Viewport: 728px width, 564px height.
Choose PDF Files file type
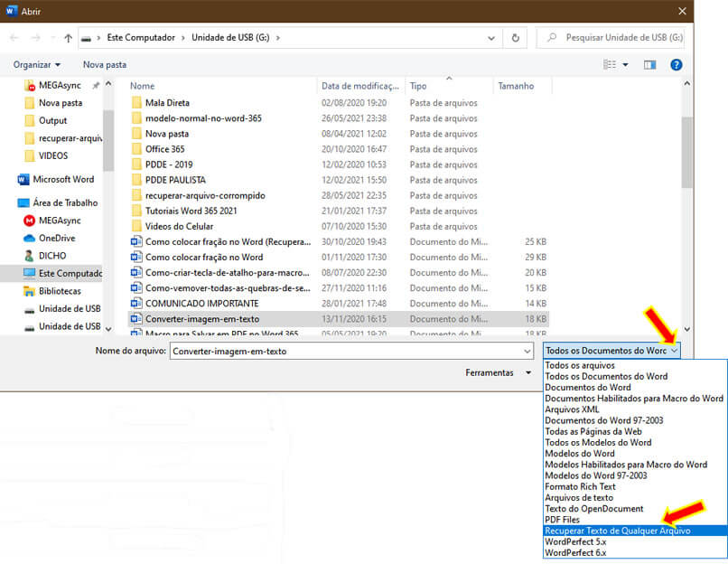(x=562, y=520)
